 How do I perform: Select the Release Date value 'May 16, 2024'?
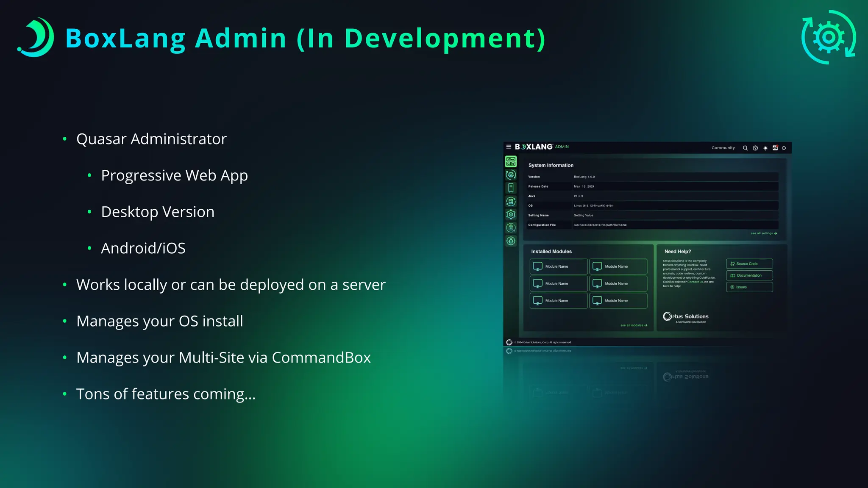click(584, 186)
